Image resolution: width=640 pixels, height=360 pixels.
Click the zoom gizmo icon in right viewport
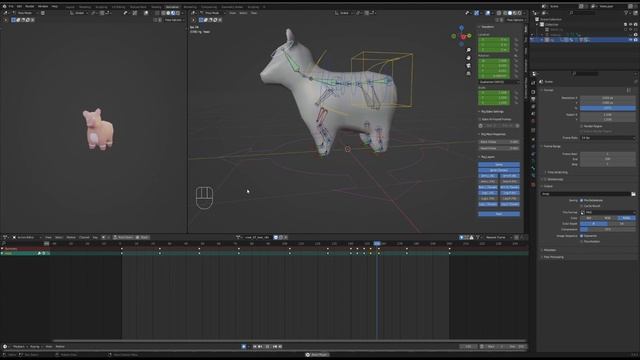tap(469, 50)
